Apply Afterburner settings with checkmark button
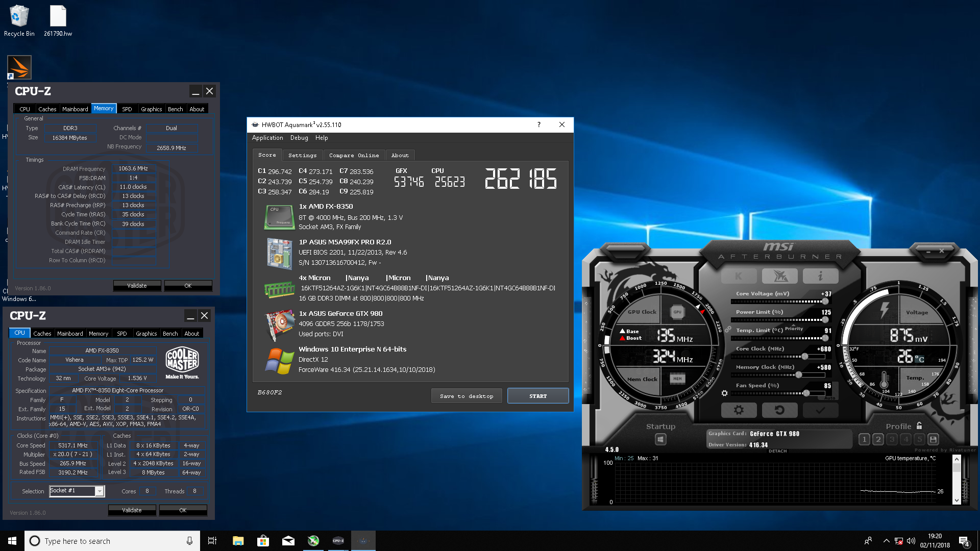Viewport: 980px width, 551px height. tap(820, 410)
